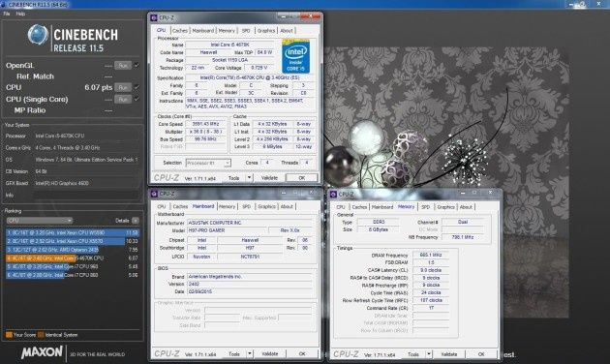Click the DRAM Frequency value 665.1 MHz
Viewport: 610px width, 364px height.
click(x=431, y=256)
